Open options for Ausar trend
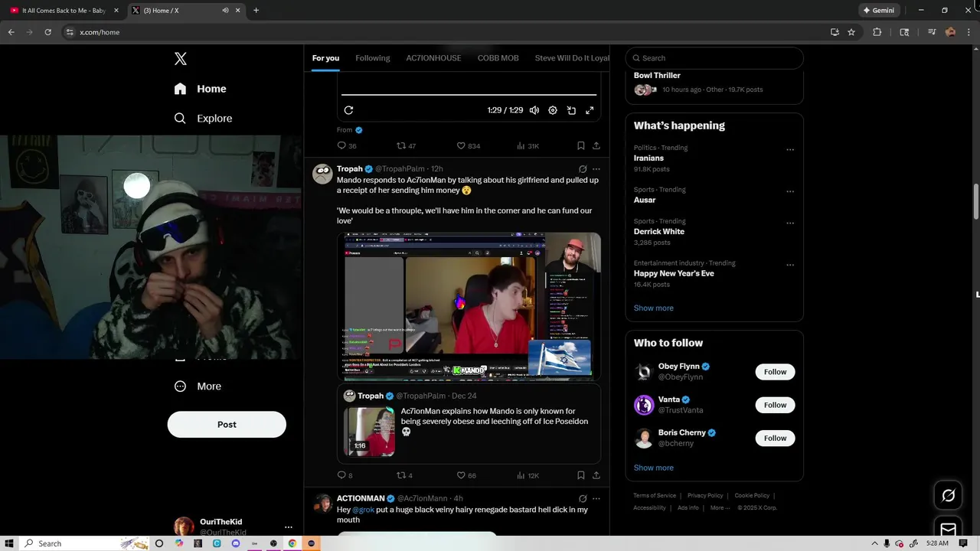Screen dimensions: 980x551 pyautogui.click(x=790, y=192)
